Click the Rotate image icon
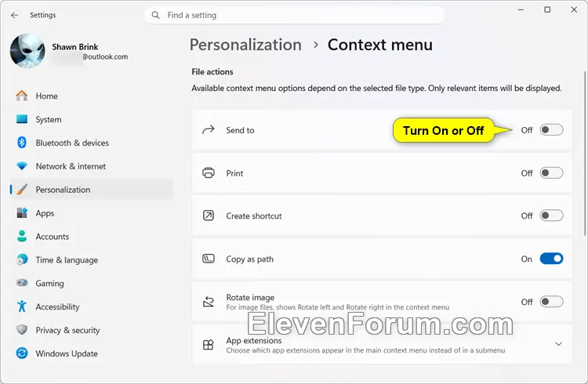Image resolution: width=588 pixels, height=384 pixels. point(208,302)
